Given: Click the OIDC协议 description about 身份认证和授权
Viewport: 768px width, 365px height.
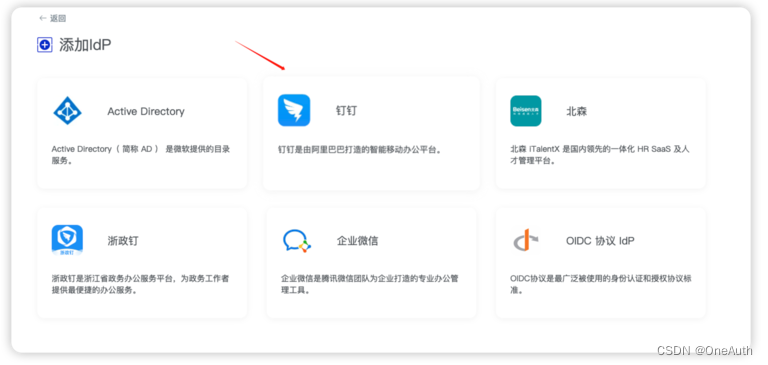Looking at the screenshot, I should point(600,284).
